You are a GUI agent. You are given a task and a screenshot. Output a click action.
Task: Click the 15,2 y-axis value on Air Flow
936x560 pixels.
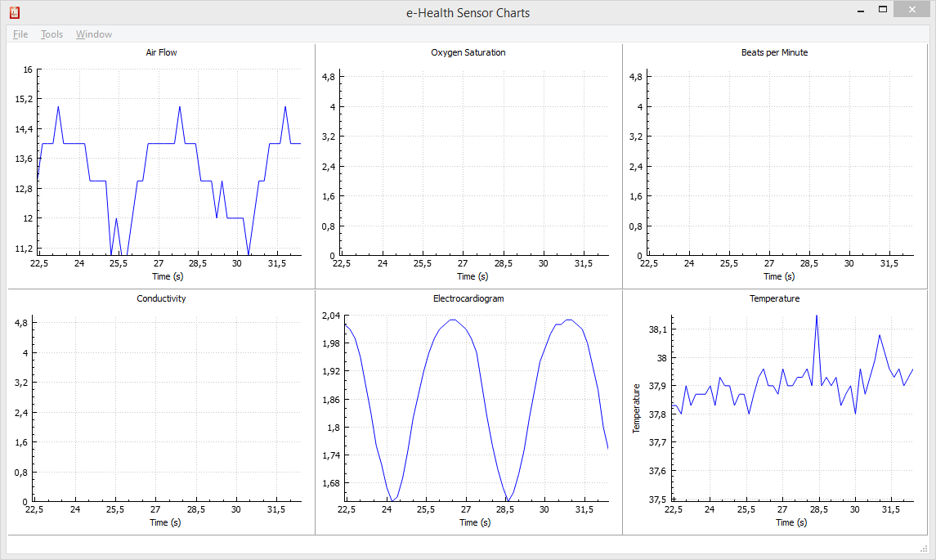(x=24, y=99)
